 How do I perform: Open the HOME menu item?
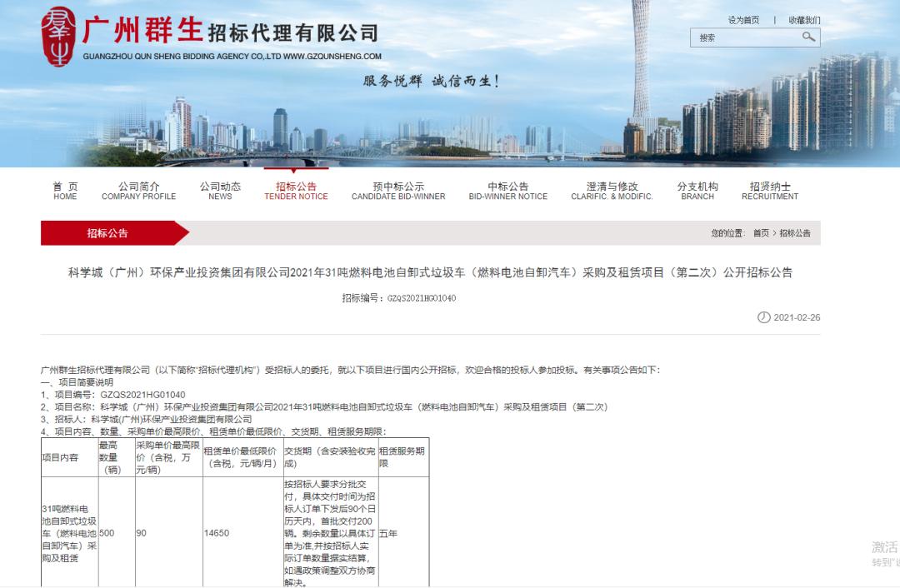pos(65,191)
